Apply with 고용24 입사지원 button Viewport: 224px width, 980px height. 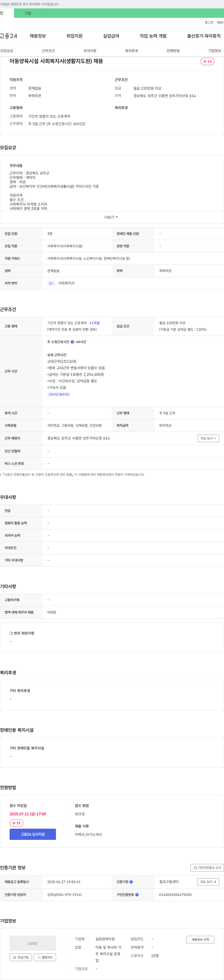(33, 834)
